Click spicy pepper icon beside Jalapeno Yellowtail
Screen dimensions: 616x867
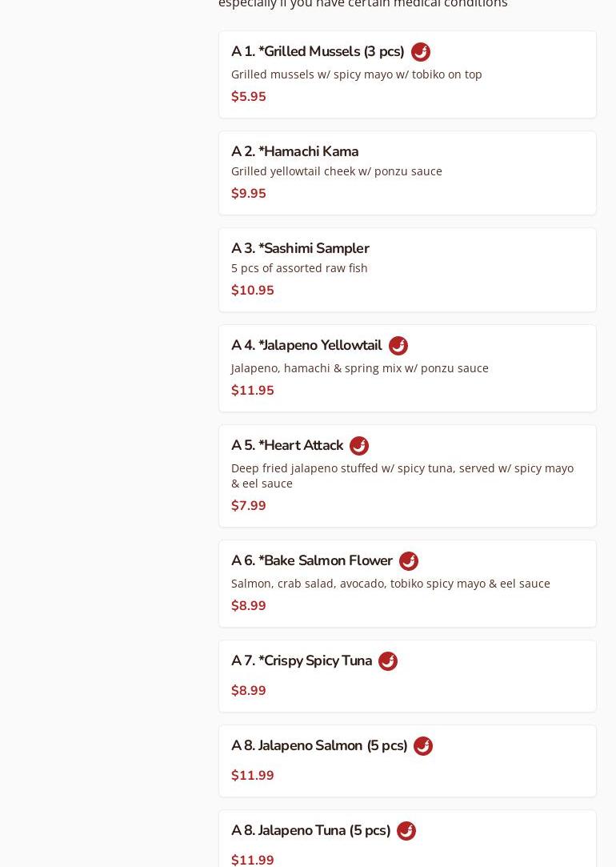(x=398, y=346)
